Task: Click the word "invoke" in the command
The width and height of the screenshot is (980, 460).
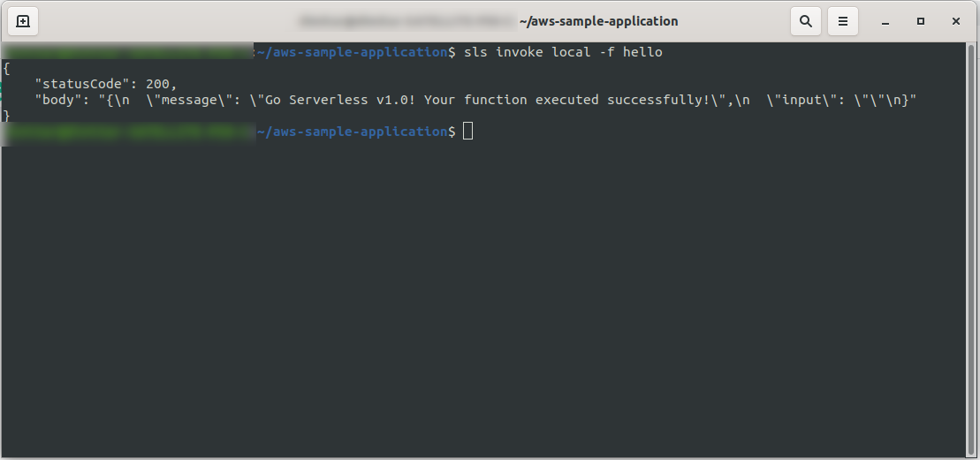Action: [520, 52]
